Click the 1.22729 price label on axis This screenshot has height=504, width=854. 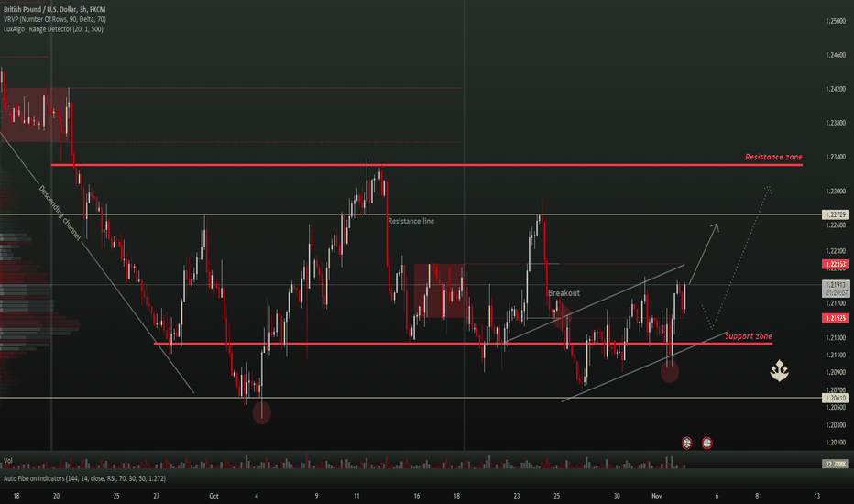[x=836, y=214]
